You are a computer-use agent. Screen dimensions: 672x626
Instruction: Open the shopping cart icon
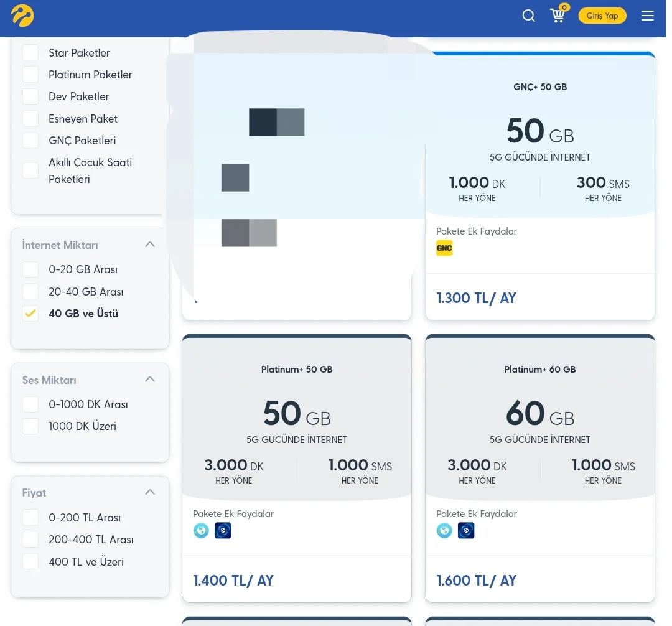pyautogui.click(x=557, y=16)
